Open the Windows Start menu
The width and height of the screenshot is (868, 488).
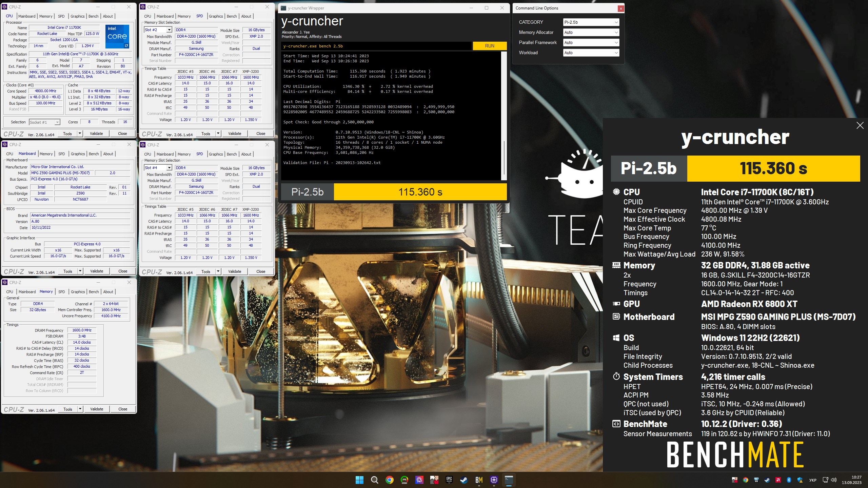click(359, 480)
